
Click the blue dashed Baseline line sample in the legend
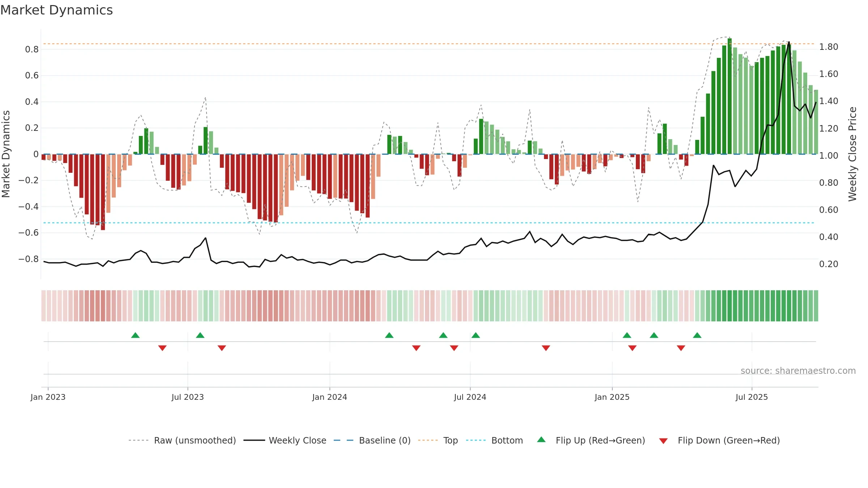[x=344, y=440]
